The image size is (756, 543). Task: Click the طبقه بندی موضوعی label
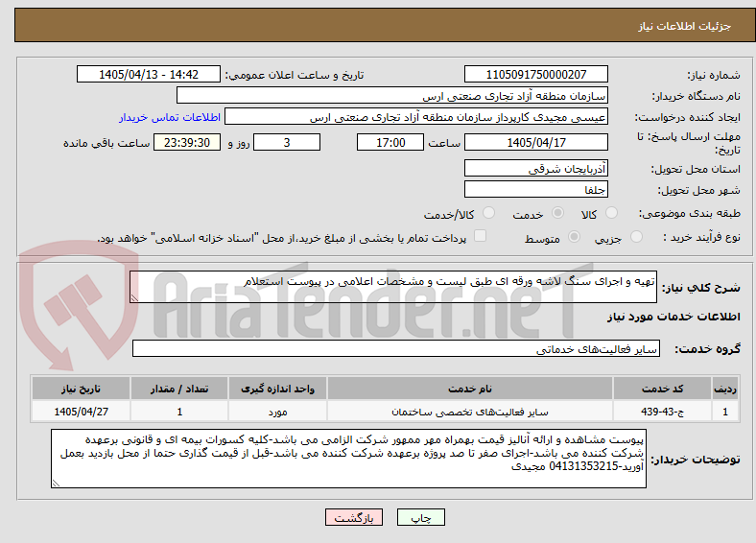tap(690, 213)
